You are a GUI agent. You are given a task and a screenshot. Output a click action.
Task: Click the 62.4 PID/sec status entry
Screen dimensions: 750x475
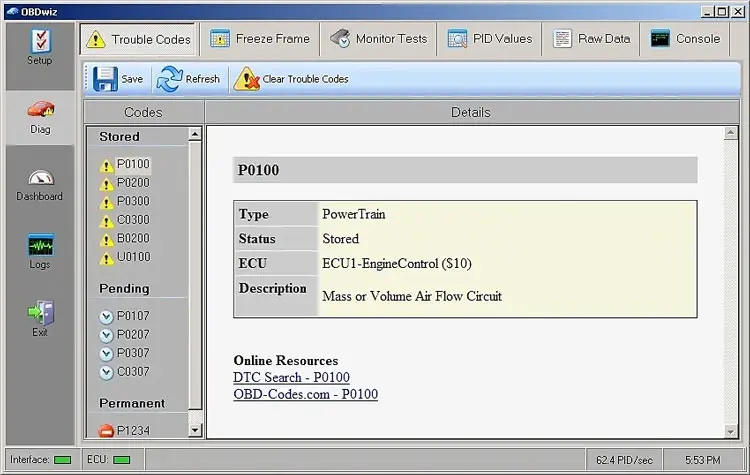click(x=624, y=460)
